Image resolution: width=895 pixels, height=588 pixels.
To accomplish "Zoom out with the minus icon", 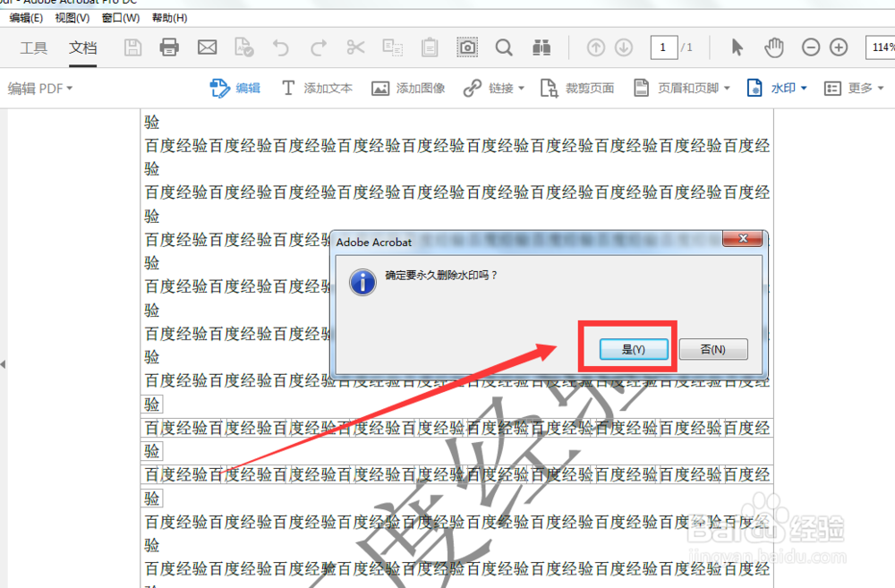I will [x=811, y=47].
